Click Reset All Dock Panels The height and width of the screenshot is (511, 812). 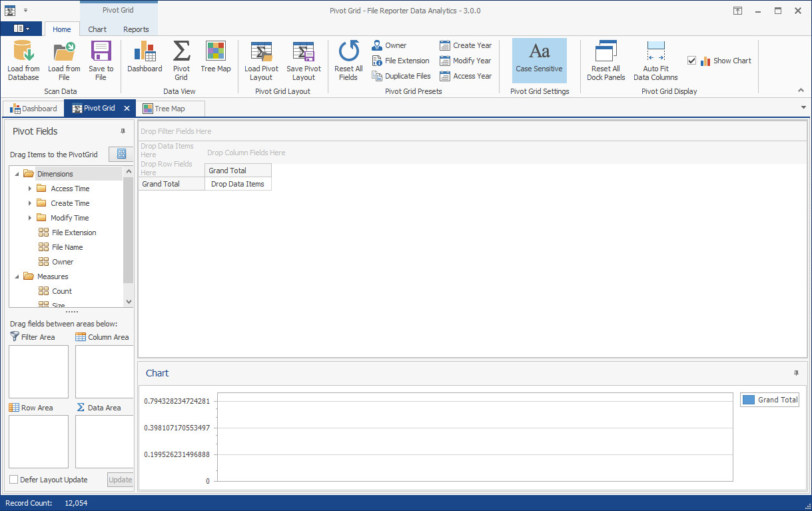[x=606, y=60]
